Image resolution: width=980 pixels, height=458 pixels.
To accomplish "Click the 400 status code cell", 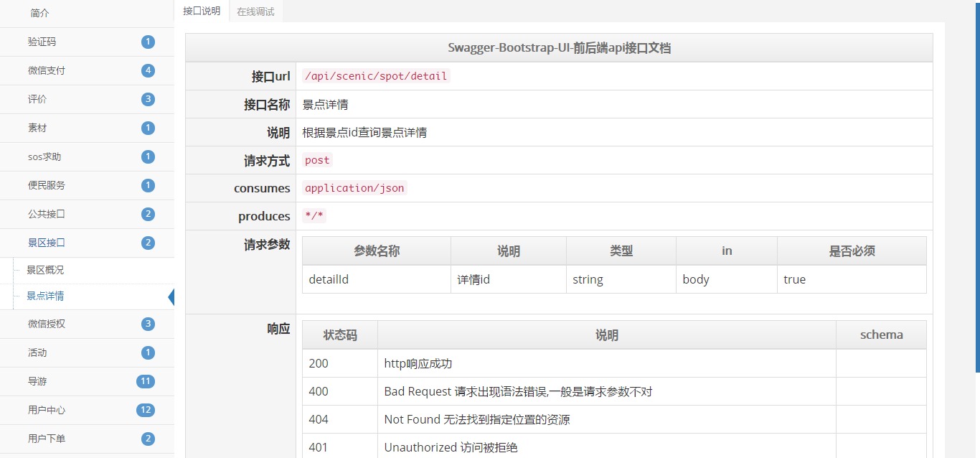I will click(340, 391).
